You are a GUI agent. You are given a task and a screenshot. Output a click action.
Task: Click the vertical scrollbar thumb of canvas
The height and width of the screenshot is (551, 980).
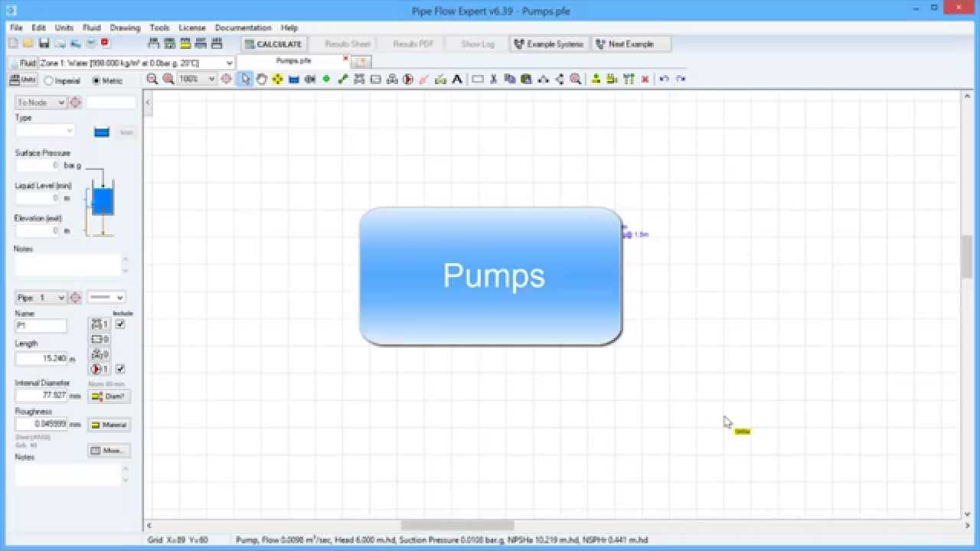(967, 257)
